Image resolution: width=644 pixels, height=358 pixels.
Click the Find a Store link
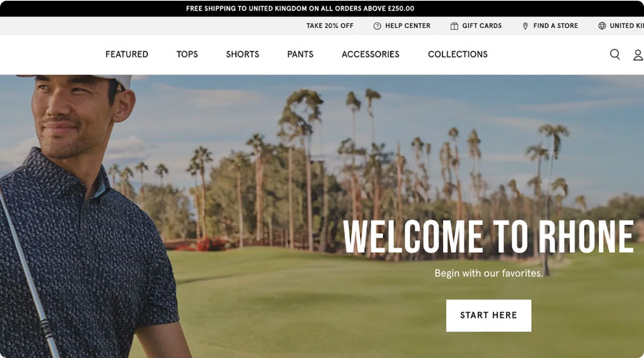[x=555, y=26]
